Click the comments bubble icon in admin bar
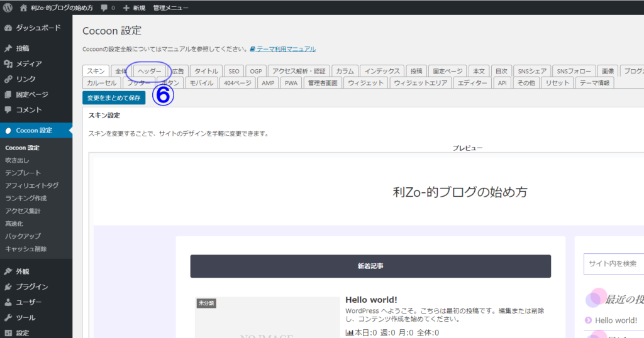The width and height of the screenshot is (644, 338). 104,8
